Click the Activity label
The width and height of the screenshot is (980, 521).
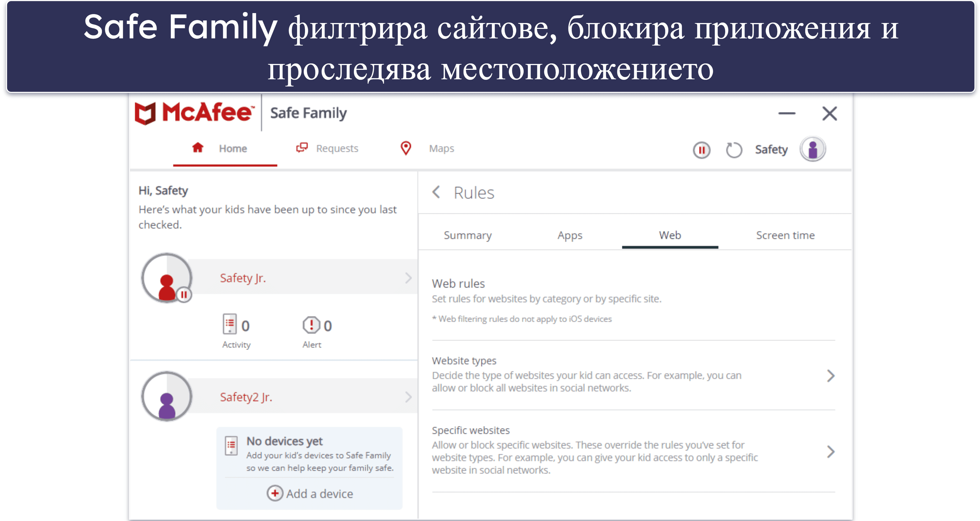tap(236, 345)
